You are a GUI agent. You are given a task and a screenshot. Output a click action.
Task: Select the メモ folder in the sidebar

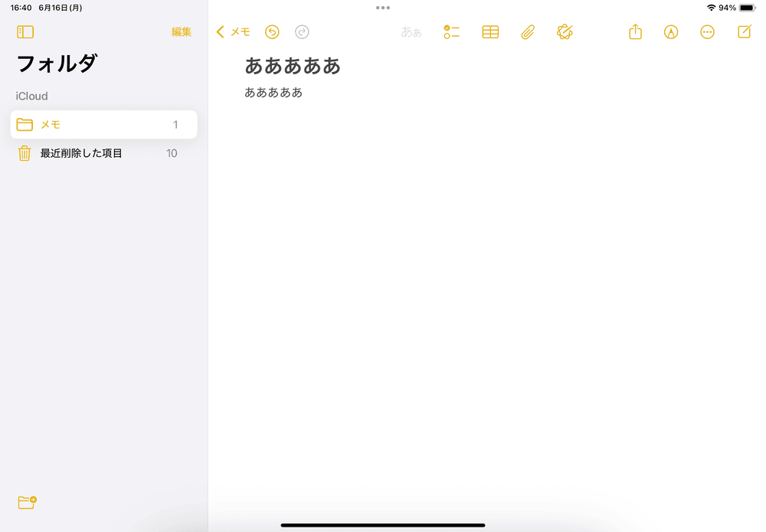click(x=103, y=125)
